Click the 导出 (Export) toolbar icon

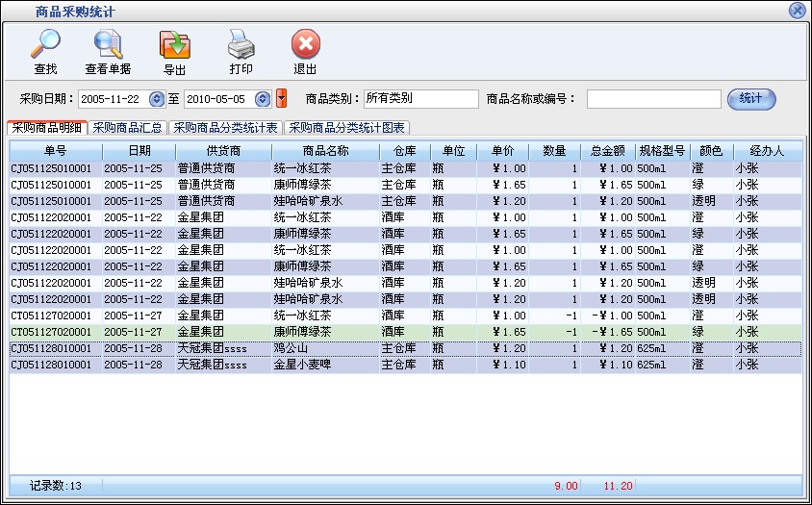tap(174, 46)
